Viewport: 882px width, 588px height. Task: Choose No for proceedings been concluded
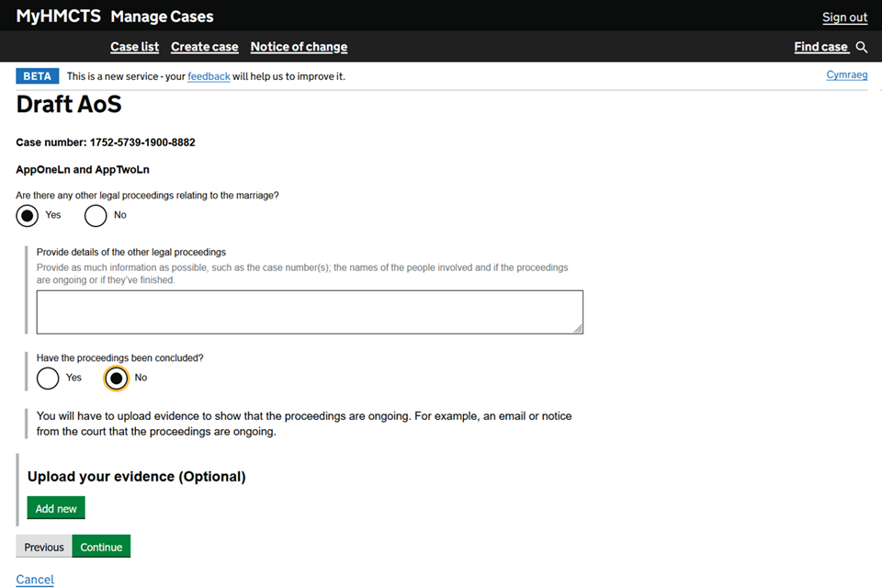coord(116,378)
